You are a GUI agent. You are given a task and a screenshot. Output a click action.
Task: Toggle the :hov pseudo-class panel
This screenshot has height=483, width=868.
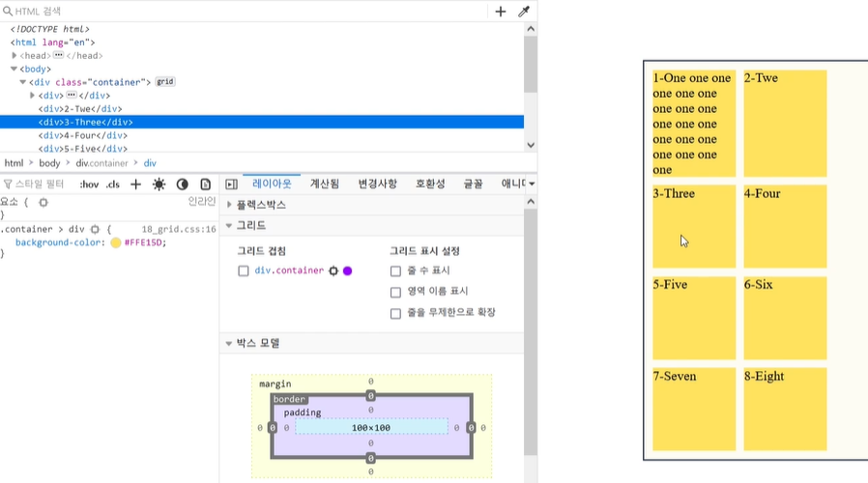click(x=89, y=185)
